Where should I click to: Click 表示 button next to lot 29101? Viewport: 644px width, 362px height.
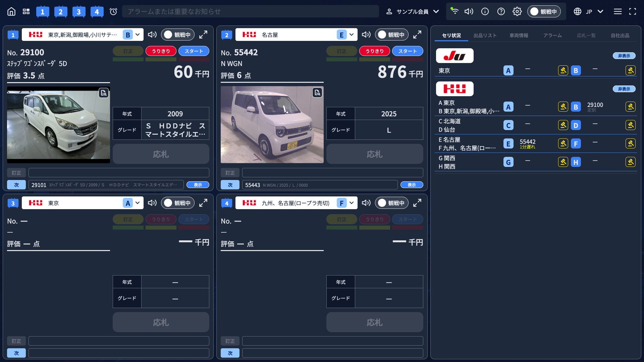click(198, 185)
